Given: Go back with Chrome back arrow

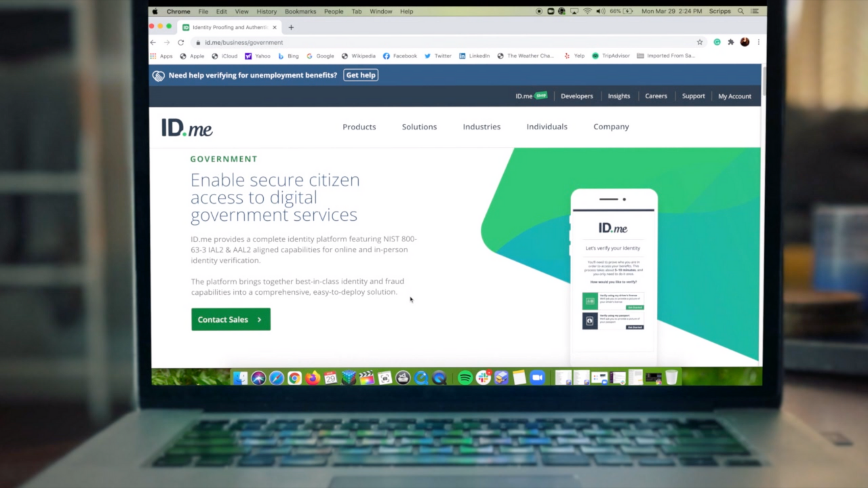Looking at the screenshot, I should coord(153,42).
